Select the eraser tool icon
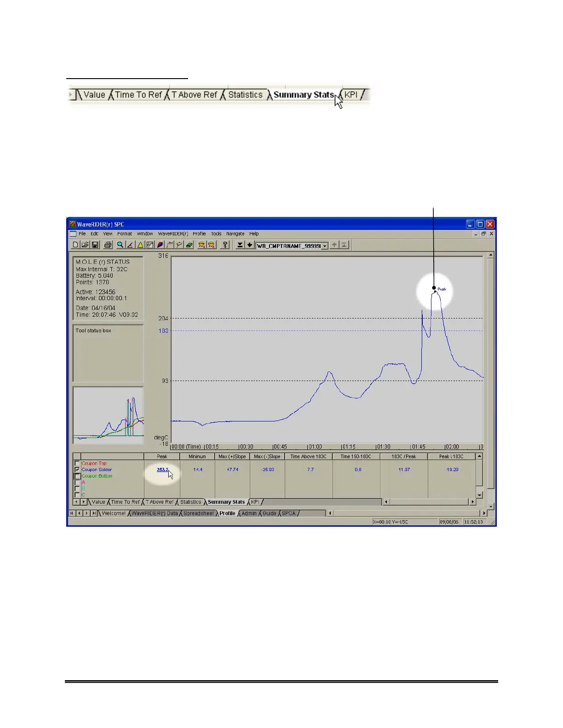Image resolution: width=563 pixels, height=728 pixels. point(189,245)
